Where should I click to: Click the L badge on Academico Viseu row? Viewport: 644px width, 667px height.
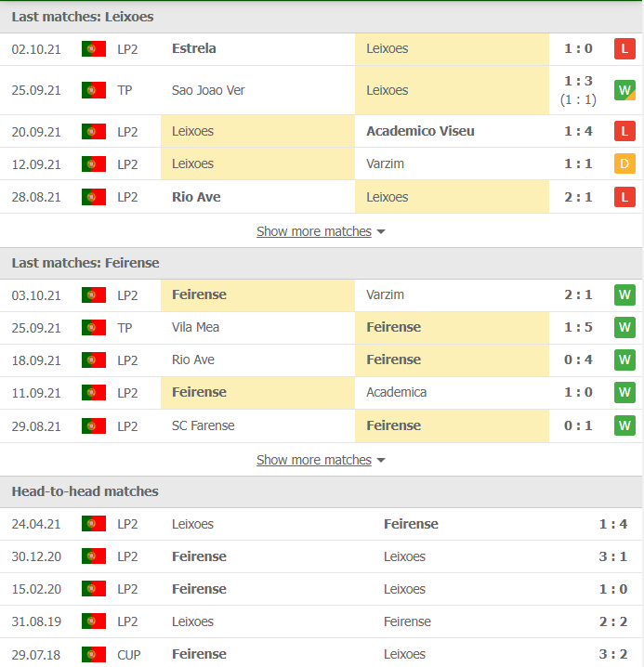click(624, 132)
